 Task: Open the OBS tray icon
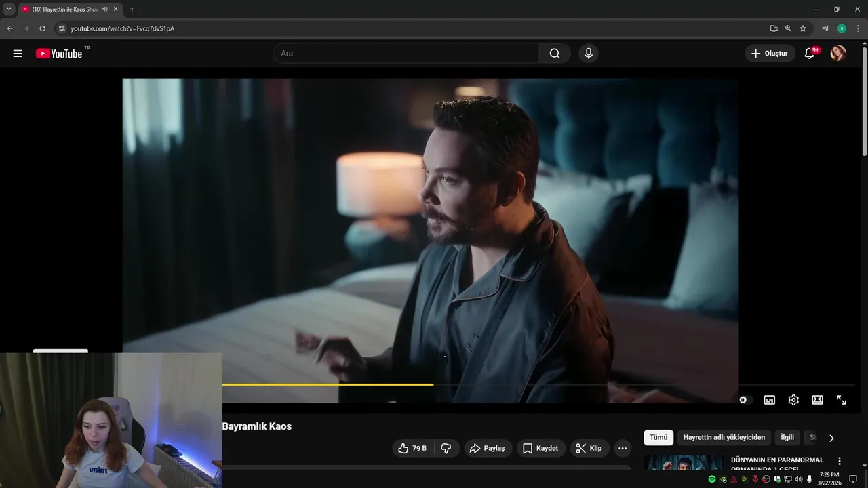[766, 479]
